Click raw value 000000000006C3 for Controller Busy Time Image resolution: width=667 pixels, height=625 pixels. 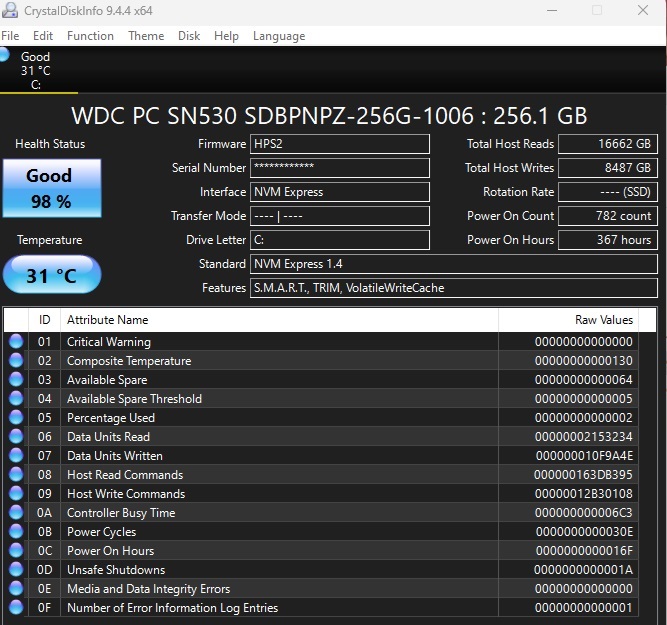tap(583, 513)
